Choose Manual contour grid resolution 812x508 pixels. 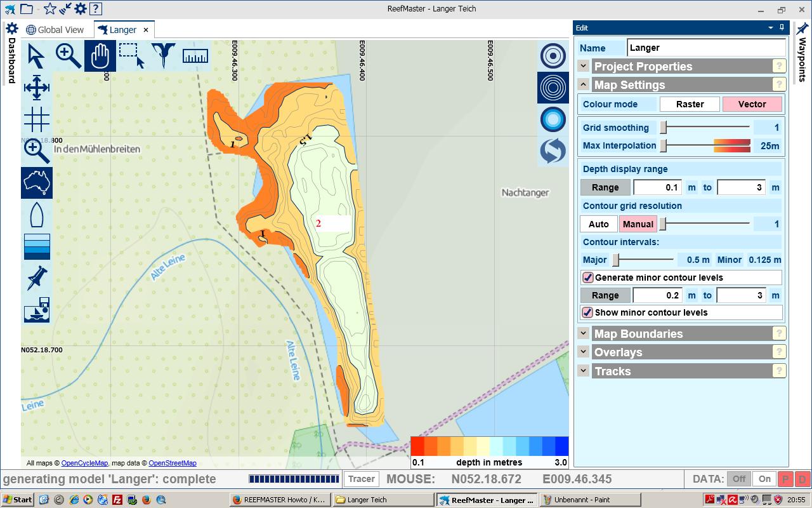[638, 224]
